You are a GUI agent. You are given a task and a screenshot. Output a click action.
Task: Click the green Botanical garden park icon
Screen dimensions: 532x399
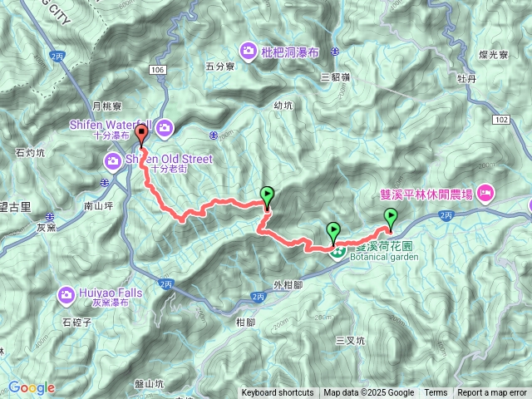point(338,253)
